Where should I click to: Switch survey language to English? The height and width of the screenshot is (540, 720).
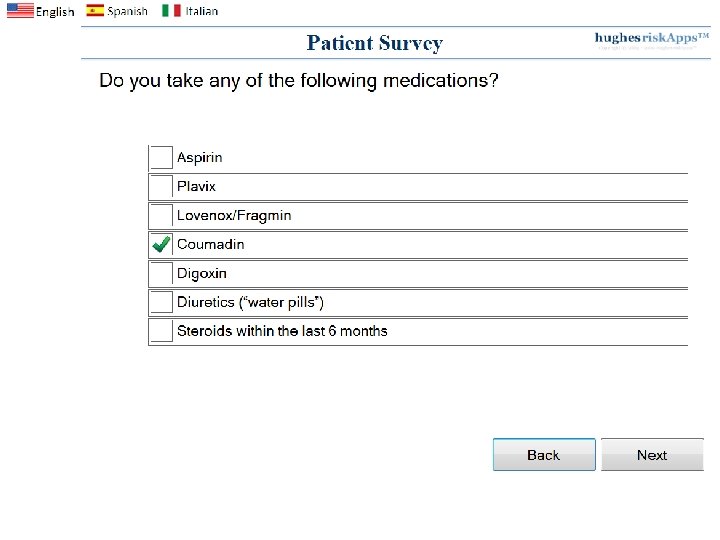pos(55,12)
